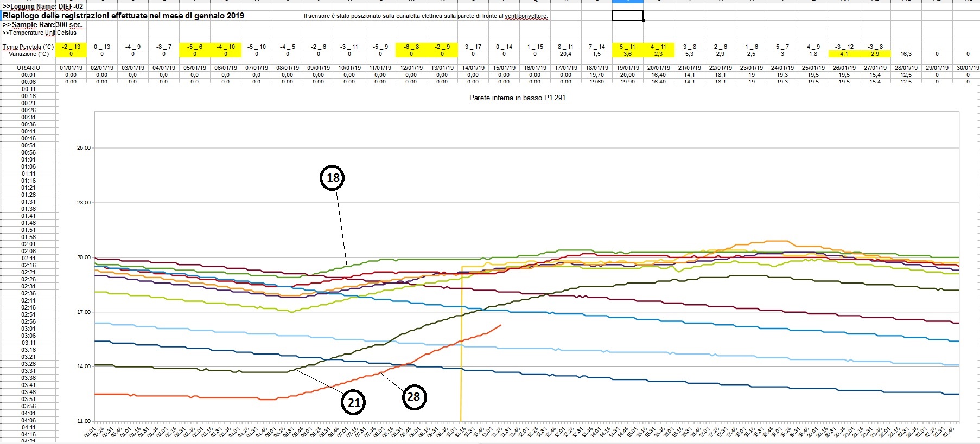This screenshot has width=980, height=444.
Task: Click the 26,00 label on the chart's vertical axis
Action: (84, 148)
